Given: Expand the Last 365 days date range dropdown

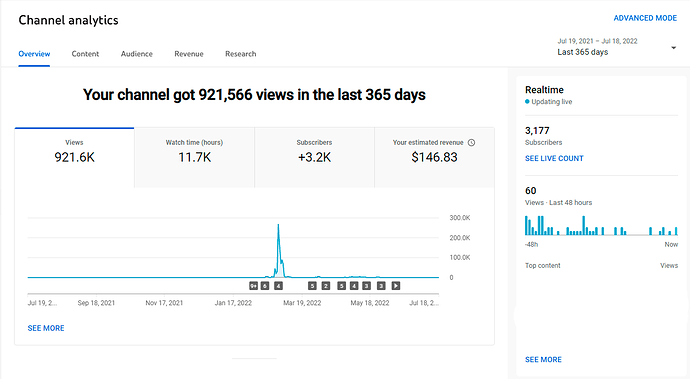Looking at the screenshot, I should [x=617, y=47].
